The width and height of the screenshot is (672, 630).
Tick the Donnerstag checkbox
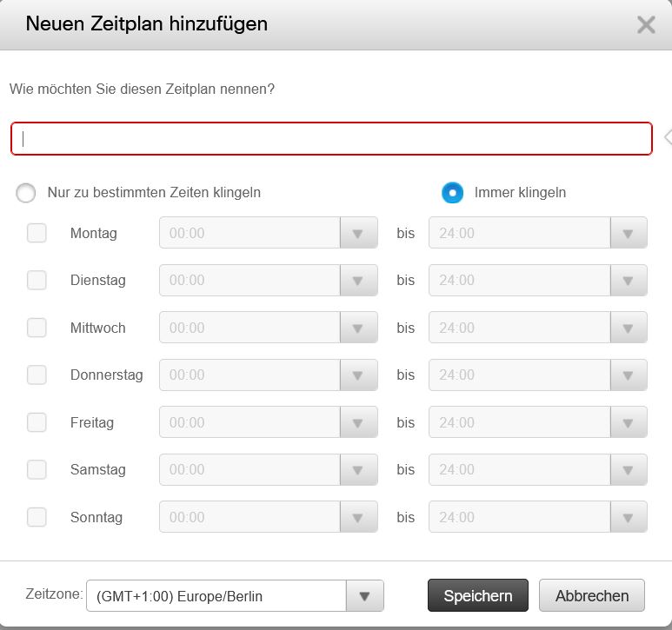pos(37,375)
